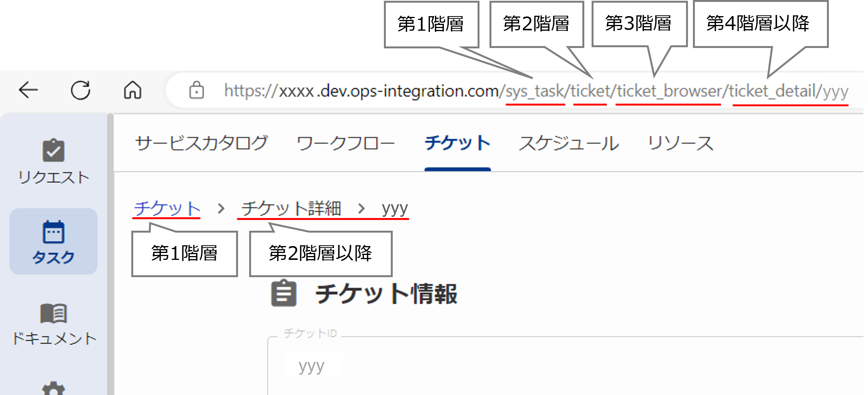The height and width of the screenshot is (395, 868).
Task: Open the ワークフロー tab
Action: 346,143
